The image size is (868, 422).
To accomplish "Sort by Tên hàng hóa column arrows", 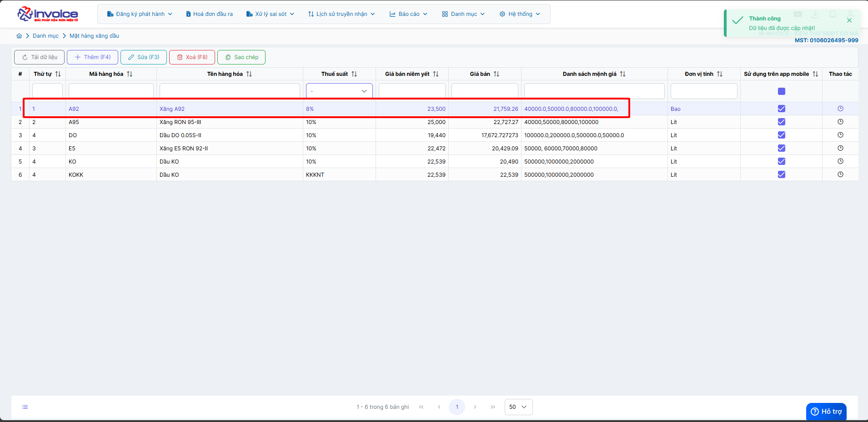I will pyautogui.click(x=249, y=74).
